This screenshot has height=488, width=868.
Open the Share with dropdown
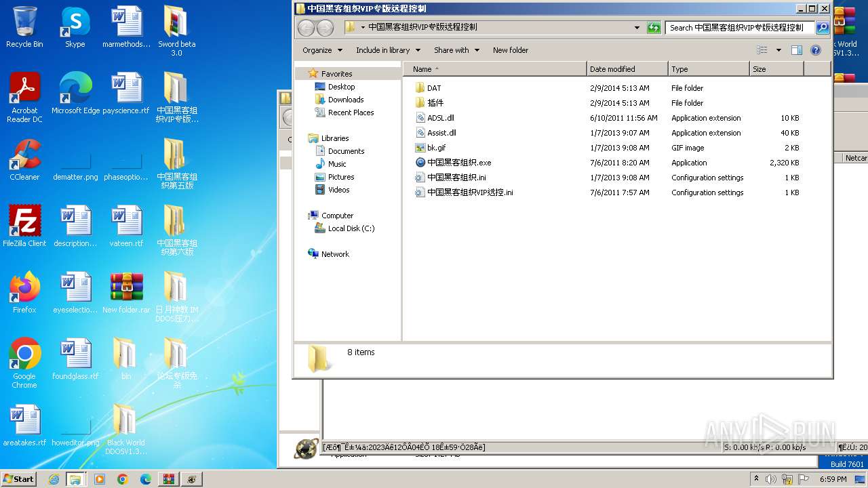point(456,50)
